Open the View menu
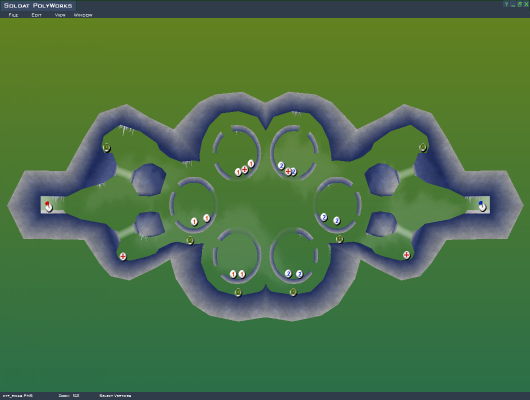This screenshot has height=400, width=530. point(60,15)
